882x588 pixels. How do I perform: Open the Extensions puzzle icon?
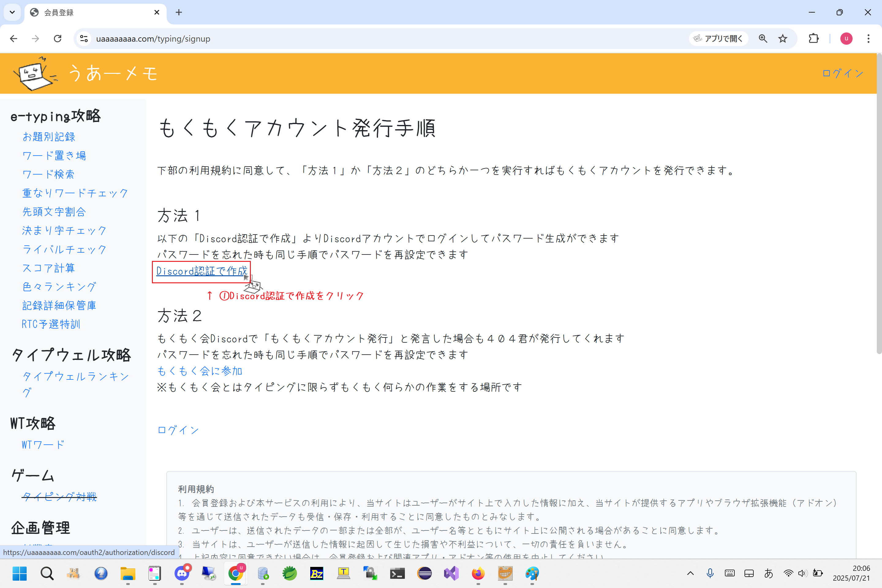pyautogui.click(x=813, y=39)
